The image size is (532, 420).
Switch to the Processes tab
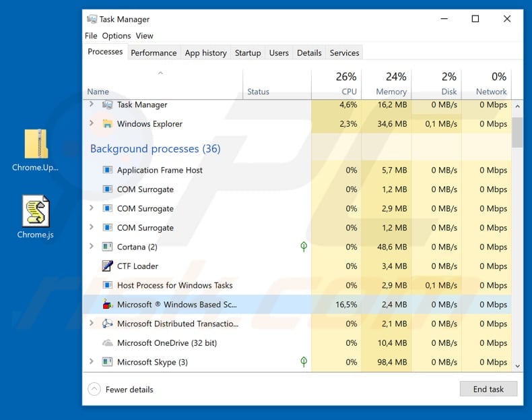tap(105, 52)
